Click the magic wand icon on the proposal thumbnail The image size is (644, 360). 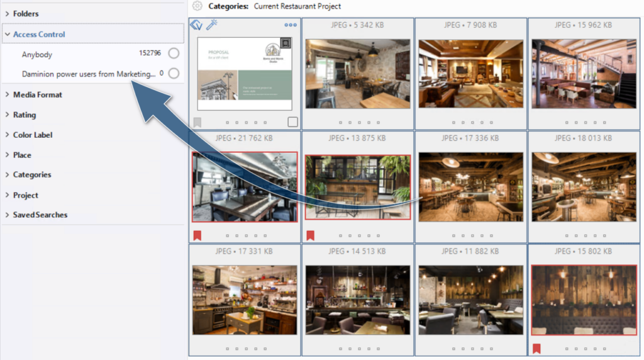212,25
